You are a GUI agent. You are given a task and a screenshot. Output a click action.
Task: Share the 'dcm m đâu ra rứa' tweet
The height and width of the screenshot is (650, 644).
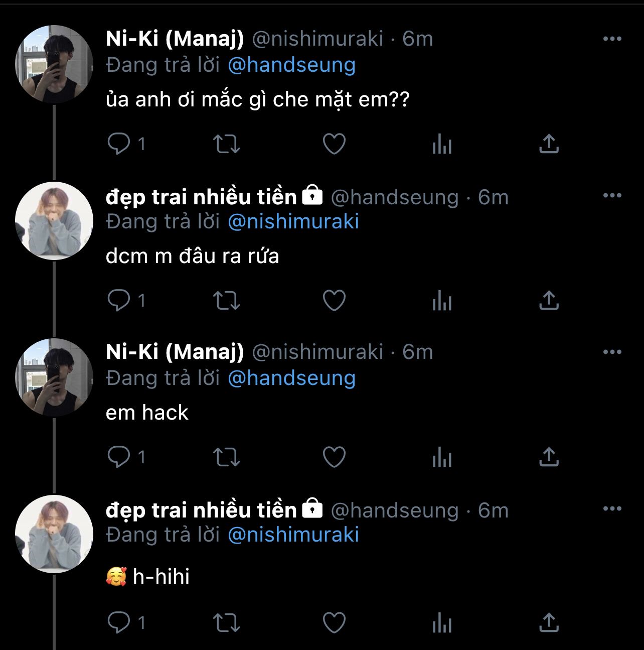549,301
